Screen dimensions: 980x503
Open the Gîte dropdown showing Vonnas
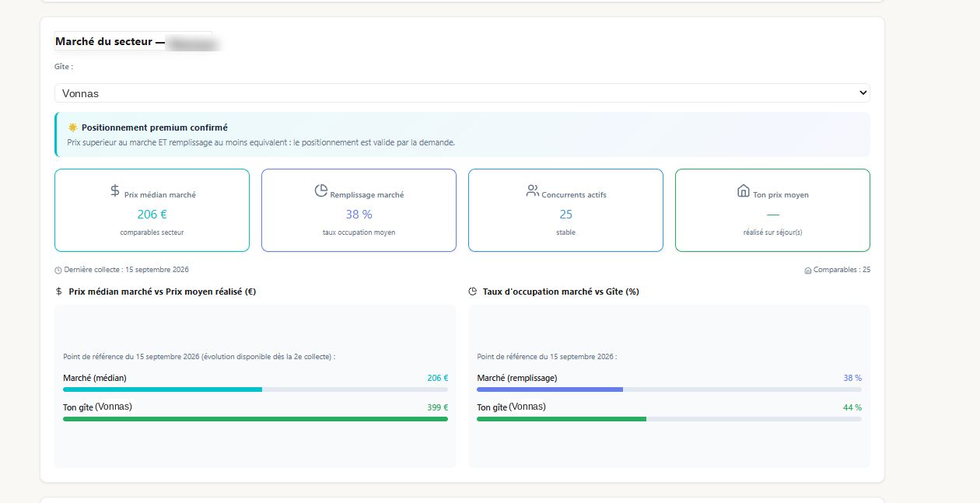[462, 93]
